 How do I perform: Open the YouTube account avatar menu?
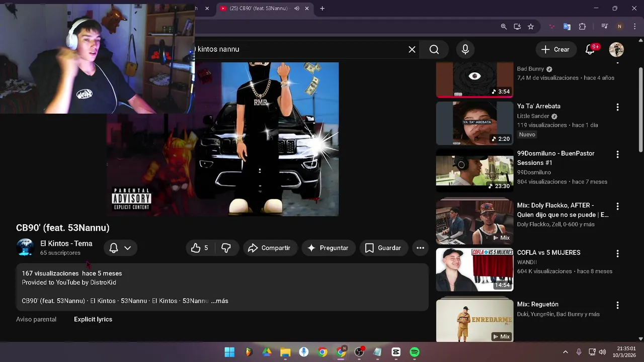(x=616, y=49)
